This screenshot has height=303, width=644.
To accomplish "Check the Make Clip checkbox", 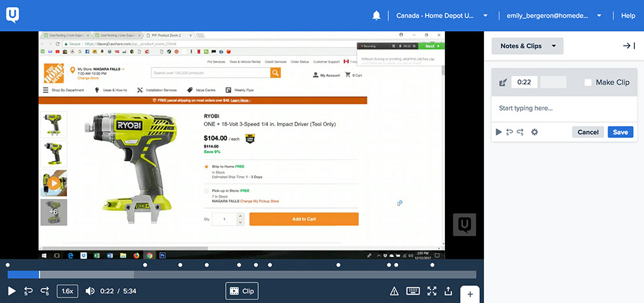I will [x=588, y=83].
